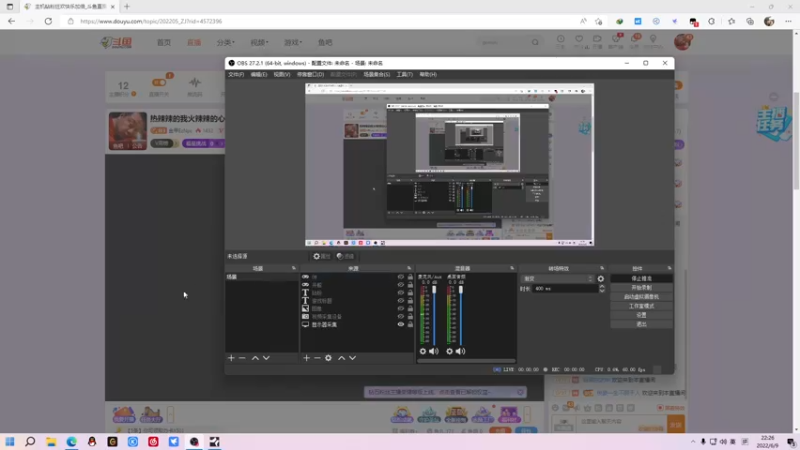
Task: Show hidden system tray icons chevron
Action: [693, 442]
